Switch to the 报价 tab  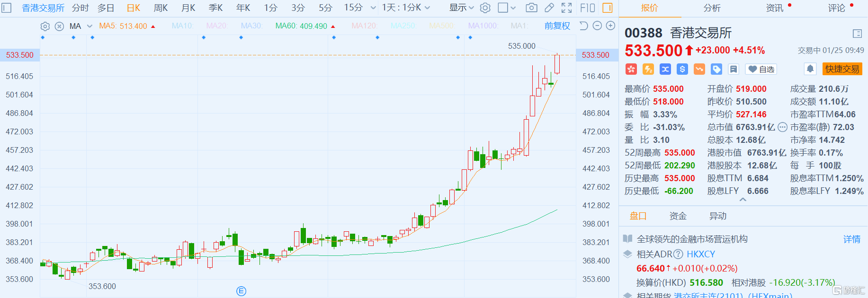click(649, 8)
